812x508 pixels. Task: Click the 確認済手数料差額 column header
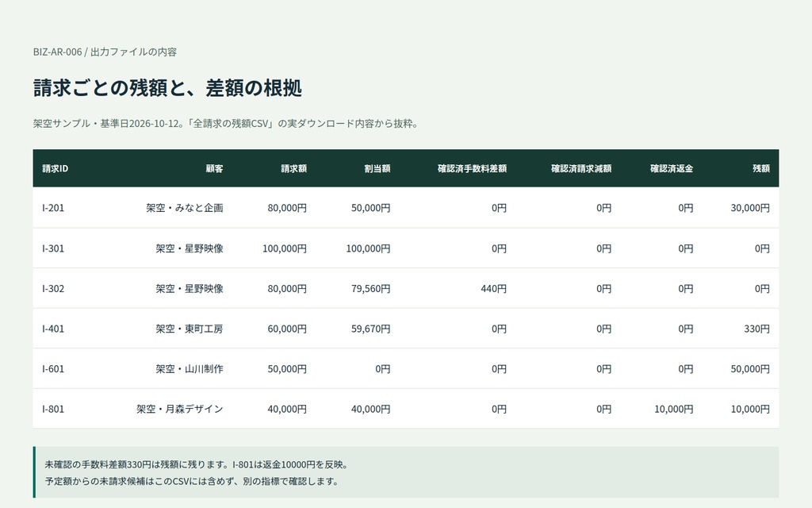point(473,168)
